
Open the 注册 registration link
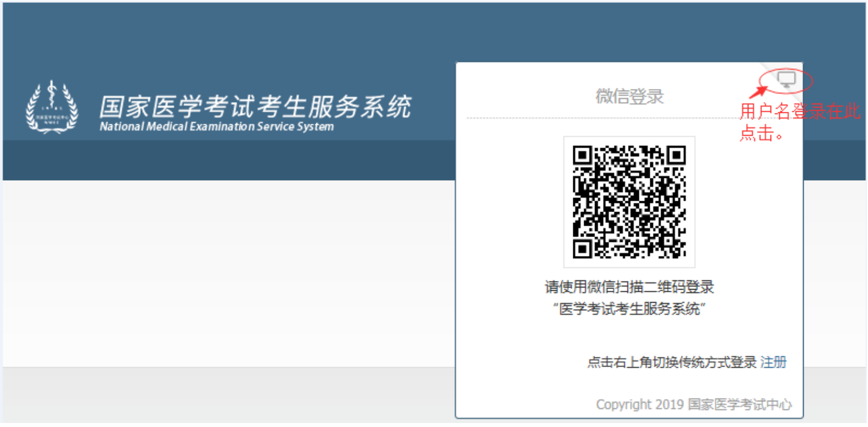pyautogui.click(x=773, y=362)
